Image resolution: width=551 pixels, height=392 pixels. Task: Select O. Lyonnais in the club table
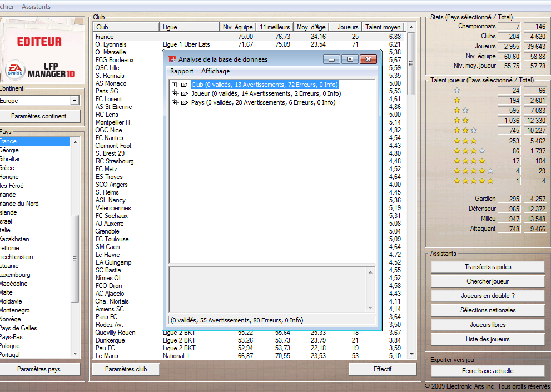coord(249,44)
